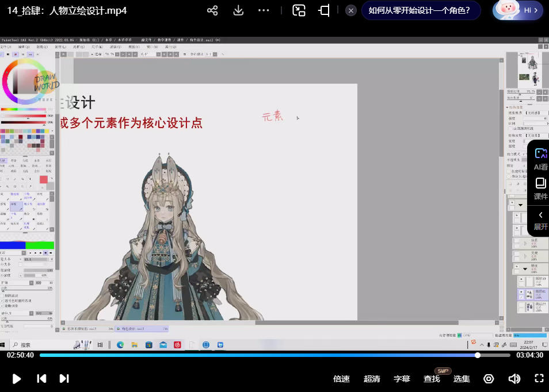
Task: Open the 课件 courseware panel
Action: coord(540,189)
